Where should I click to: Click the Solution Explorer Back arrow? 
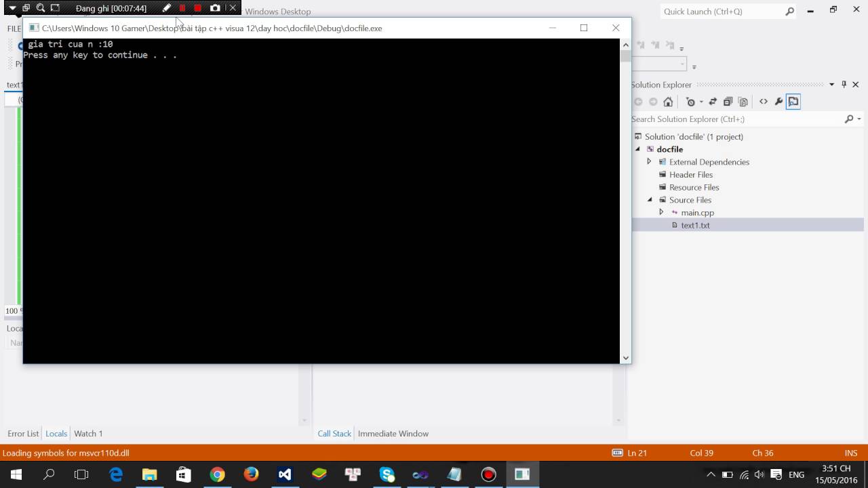pyautogui.click(x=638, y=102)
